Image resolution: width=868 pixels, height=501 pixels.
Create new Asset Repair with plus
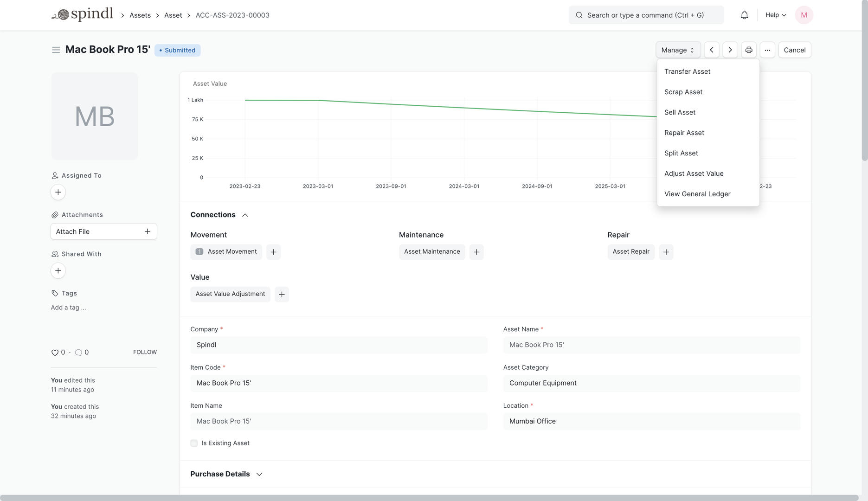point(666,252)
